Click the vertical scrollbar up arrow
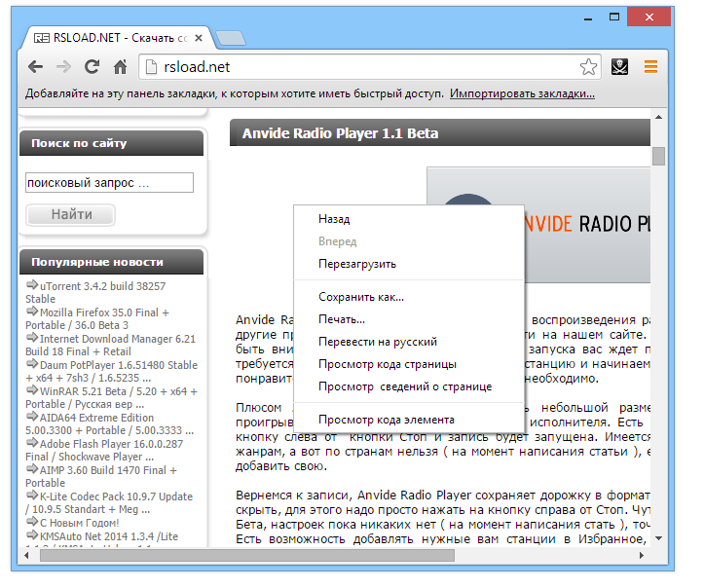The height and width of the screenshot is (588, 704). coord(658,117)
